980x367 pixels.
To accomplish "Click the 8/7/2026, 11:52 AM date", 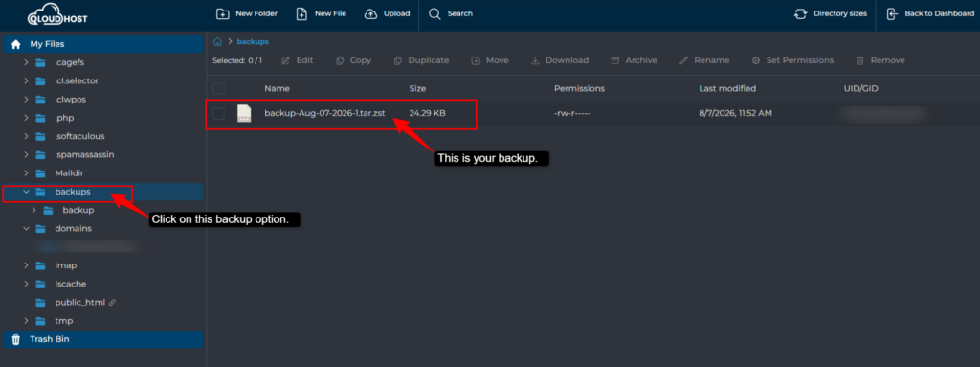I will click(737, 113).
